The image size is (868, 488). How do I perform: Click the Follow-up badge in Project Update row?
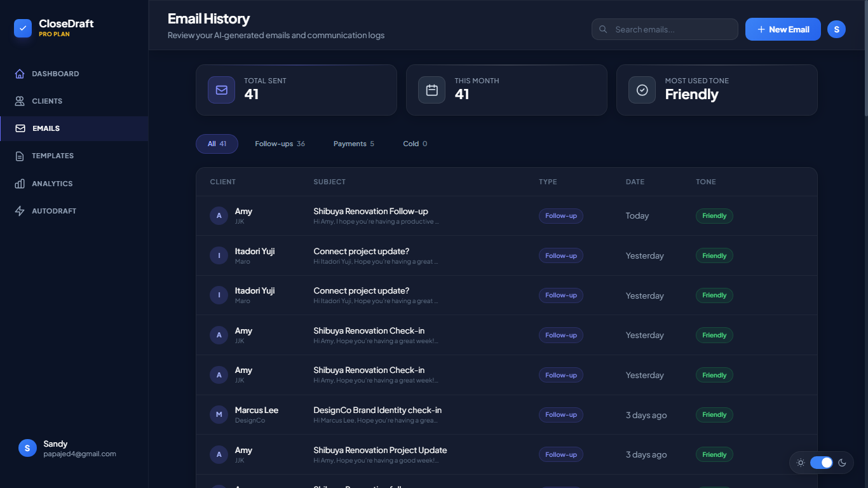[561, 454]
